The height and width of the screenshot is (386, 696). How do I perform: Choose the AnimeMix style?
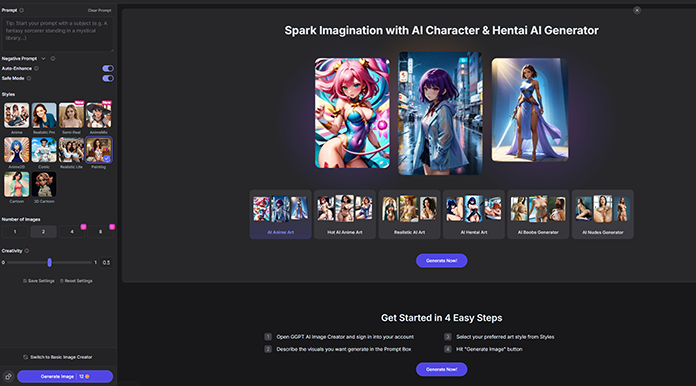click(x=99, y=115)
